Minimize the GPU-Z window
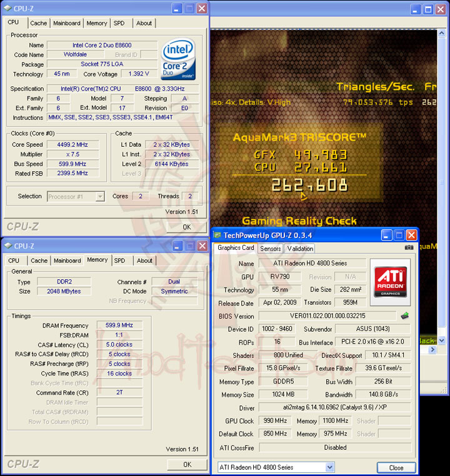Image resolution: width=450 pixels, height=476 pixels. click(x=386, y=235)
